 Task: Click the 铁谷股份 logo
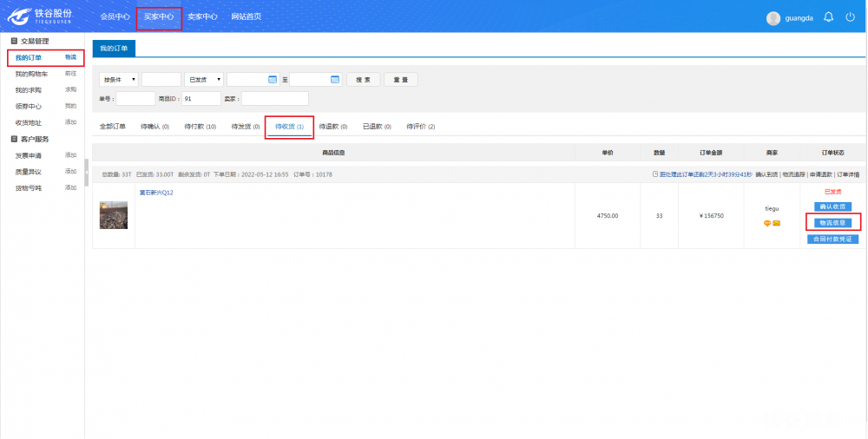[41, 16]
